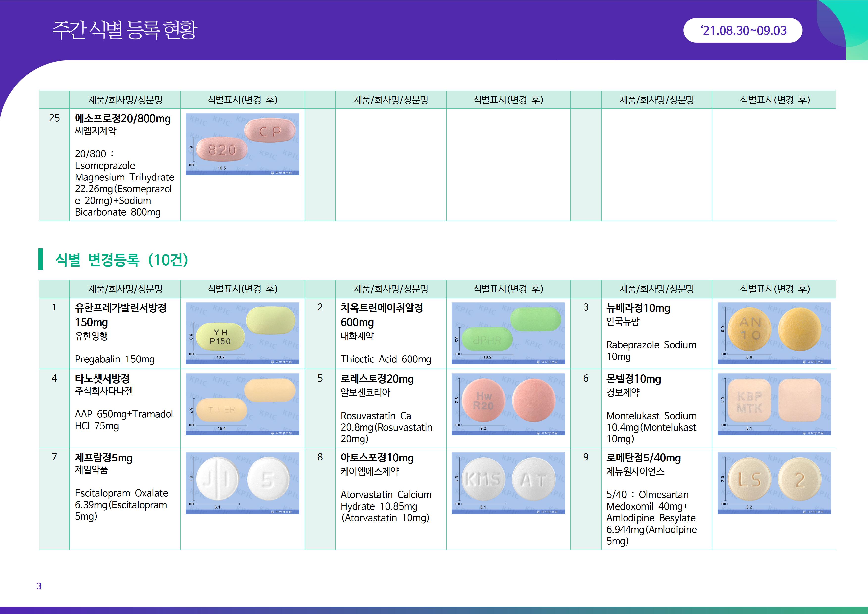Click the 제프람정 white scored tablet image
The height and width of the screenshot is (614, 868).
242,483
